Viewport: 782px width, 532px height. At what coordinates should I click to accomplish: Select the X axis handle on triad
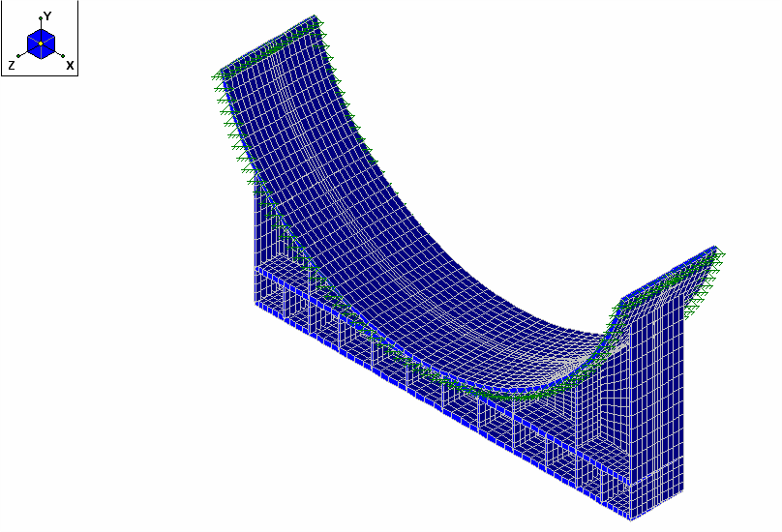click(x=63, y=56)
